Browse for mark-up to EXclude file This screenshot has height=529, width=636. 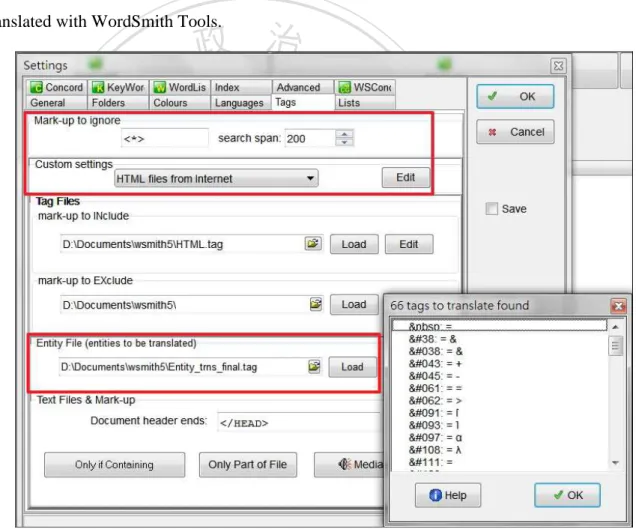[316, 304]
